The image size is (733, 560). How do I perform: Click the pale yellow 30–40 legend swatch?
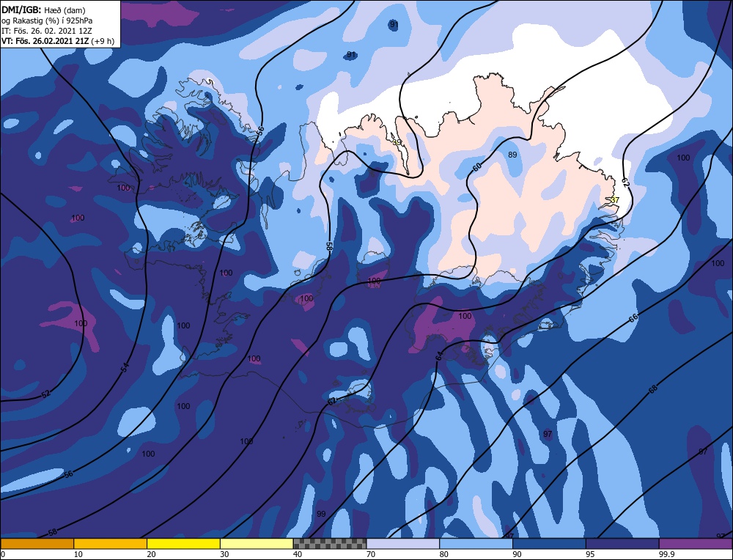tap(257, 543)
